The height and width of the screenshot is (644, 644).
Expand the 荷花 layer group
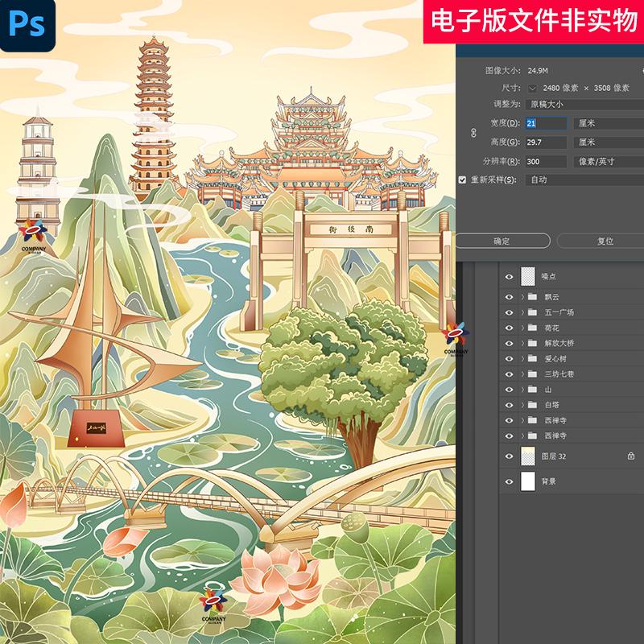click(522, 328)
